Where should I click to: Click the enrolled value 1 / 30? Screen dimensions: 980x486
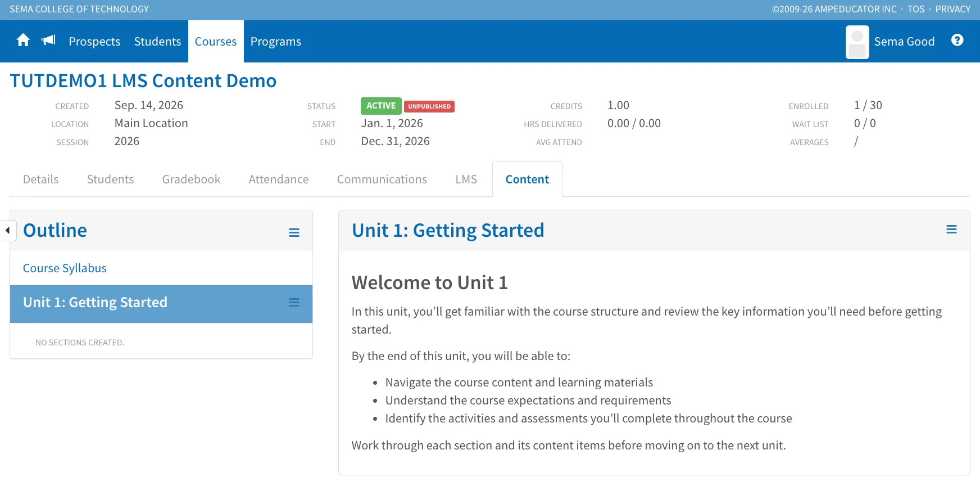pos(868,105)
